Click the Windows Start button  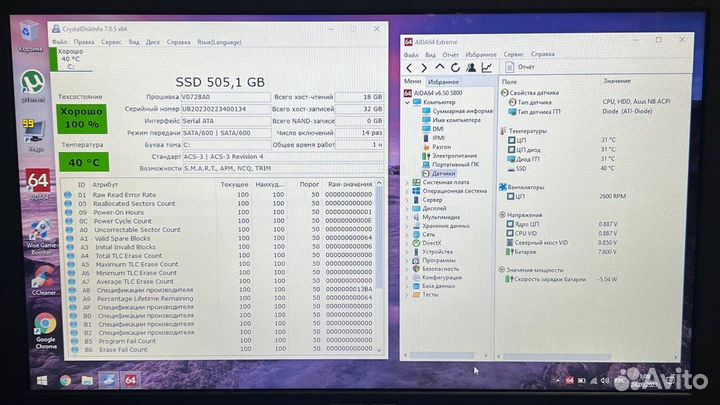tap(42, 380)
